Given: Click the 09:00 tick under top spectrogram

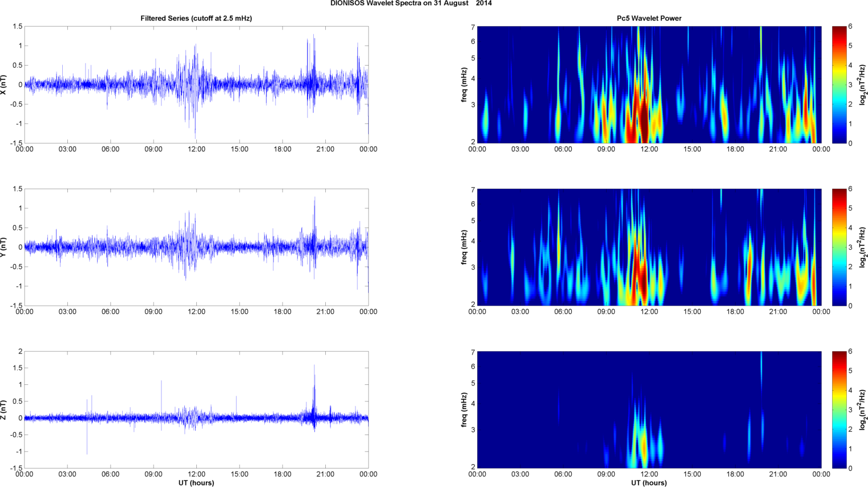Looking at the screenshot, I should 606,149.
